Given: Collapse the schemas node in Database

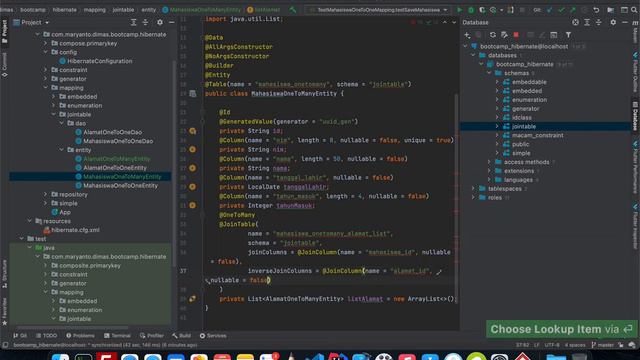Looking at the screenshot, I should (x=489, y=73).
